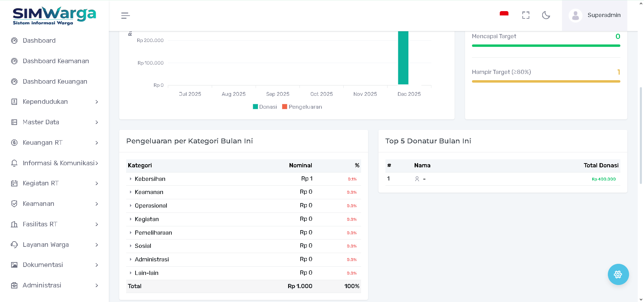Toggle the Pengeluaran legend series

click(302, 107)
